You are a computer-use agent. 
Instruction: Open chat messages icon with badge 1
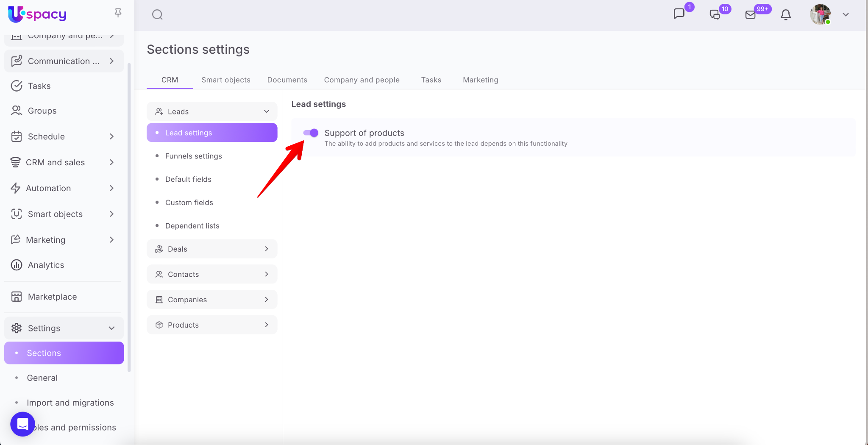click(679, 14)
